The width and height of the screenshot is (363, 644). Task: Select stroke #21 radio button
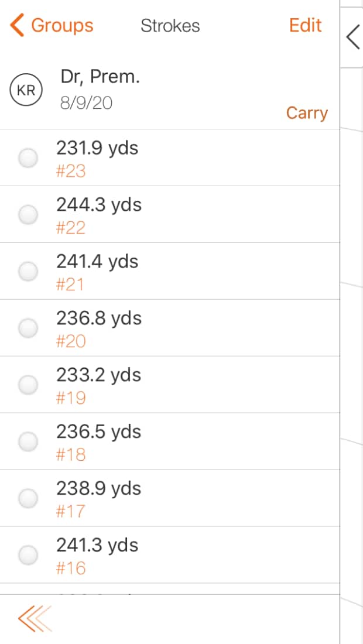[x=28, y=272]
